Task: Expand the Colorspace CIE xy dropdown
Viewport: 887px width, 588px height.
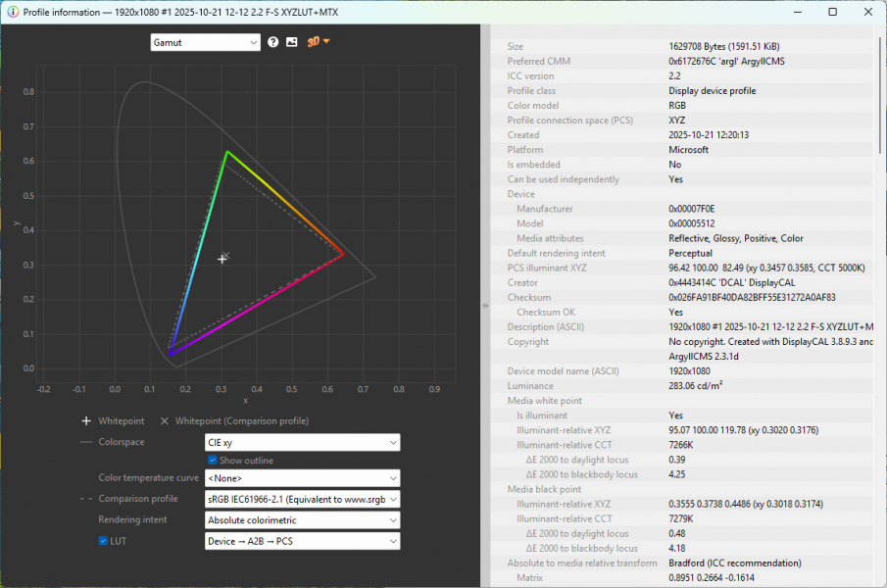Action: pos(302,443)
